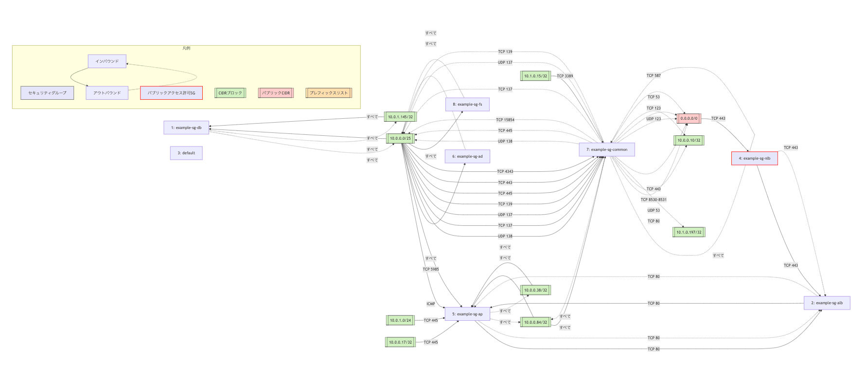Select the 7: example-sg-common node
Screen dimensions: 868x385
[x=607, y=149]
